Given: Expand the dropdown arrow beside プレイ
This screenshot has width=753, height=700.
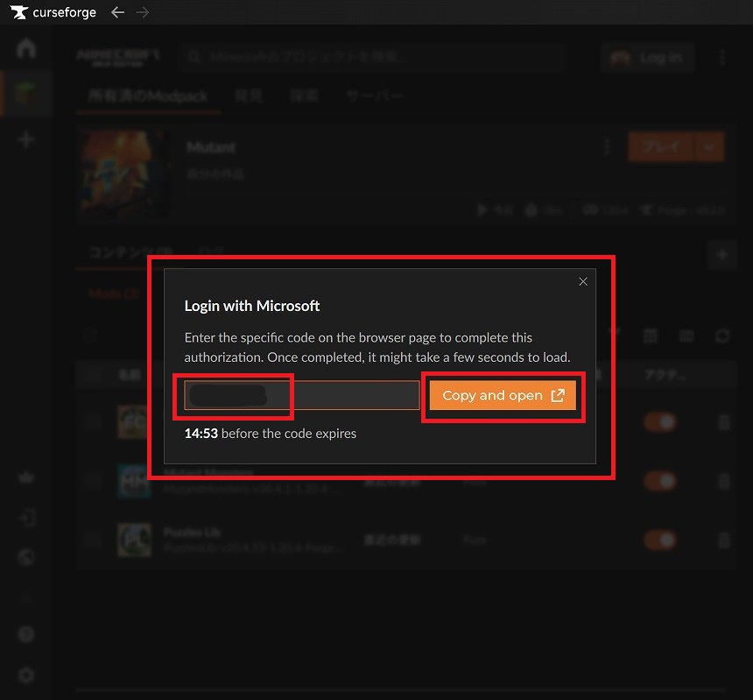Looking at the screenshot, I should pyautogui.click(x=709, y=147).
